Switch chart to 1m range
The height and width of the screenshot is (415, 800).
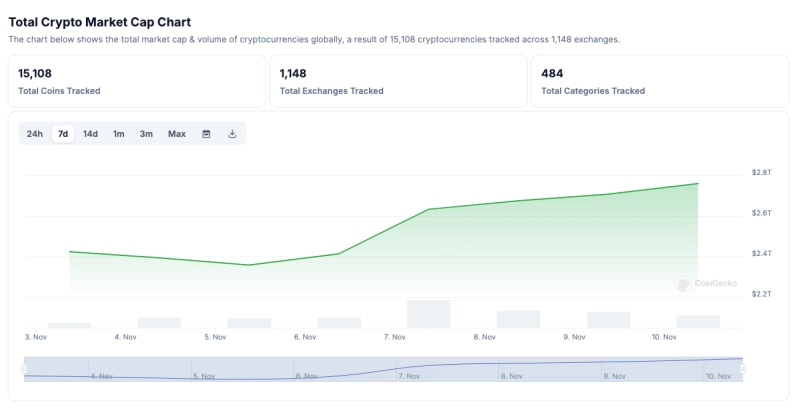click(119, 134)
